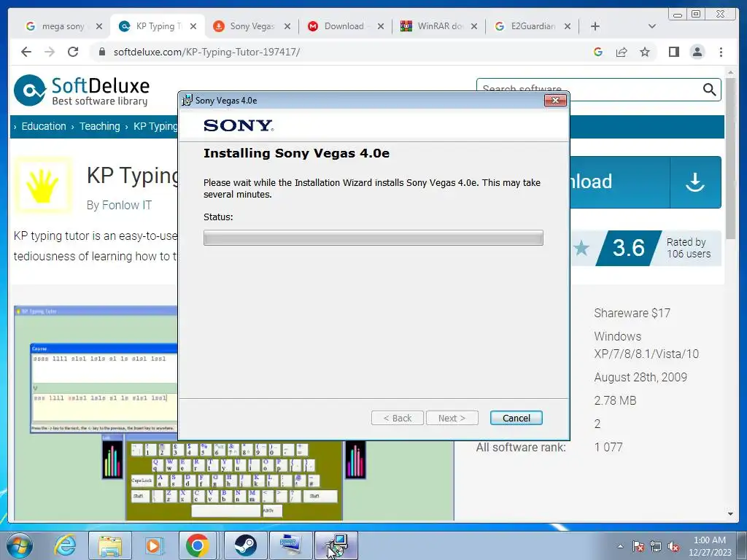The width and height of the screenshot is (747, 560).
Task: Open the Chrome side panel icon
Action: [673, 52]
